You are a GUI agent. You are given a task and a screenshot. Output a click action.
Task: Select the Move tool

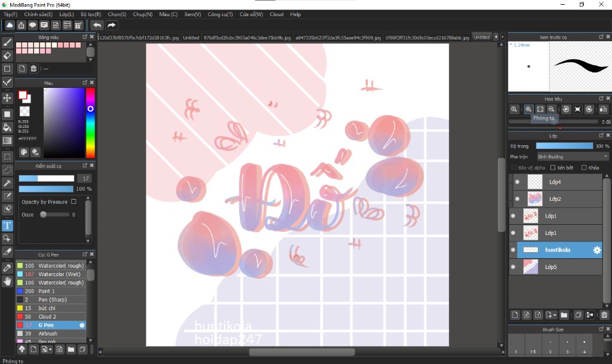tap(7, 97)
